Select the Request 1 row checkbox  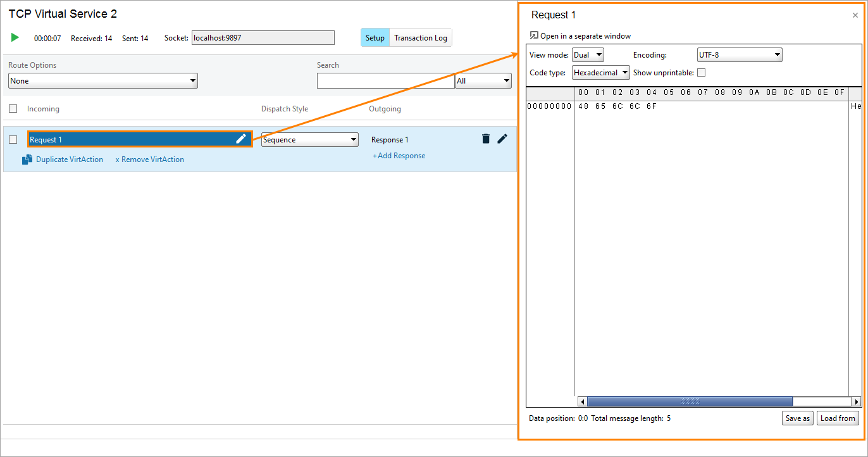13,139
